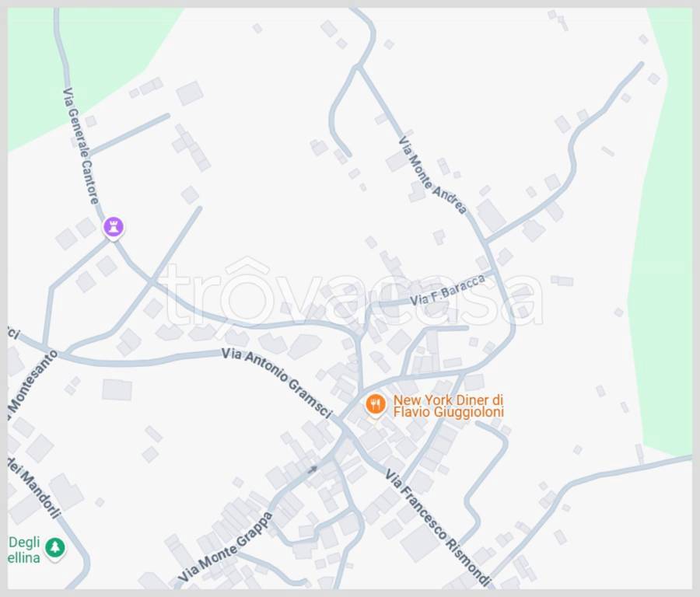Click the small one-way arrow on Via Monte Grappa
The width and height of the screenshot is (700, 597).
point(312,470)
